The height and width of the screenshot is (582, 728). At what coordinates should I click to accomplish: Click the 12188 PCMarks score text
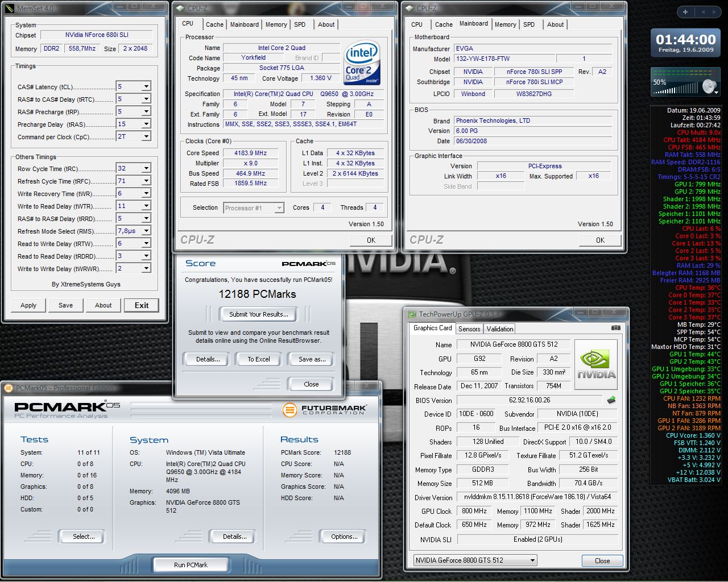(258, 294)
